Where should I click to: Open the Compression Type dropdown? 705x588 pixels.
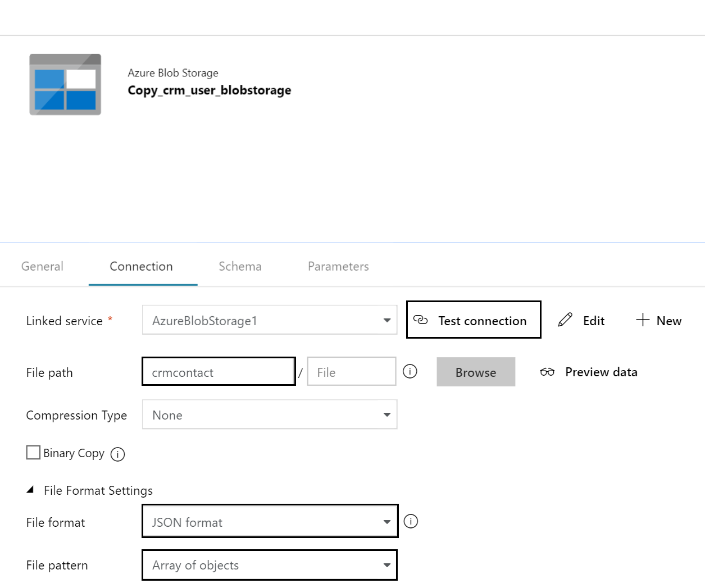(270, 414)
